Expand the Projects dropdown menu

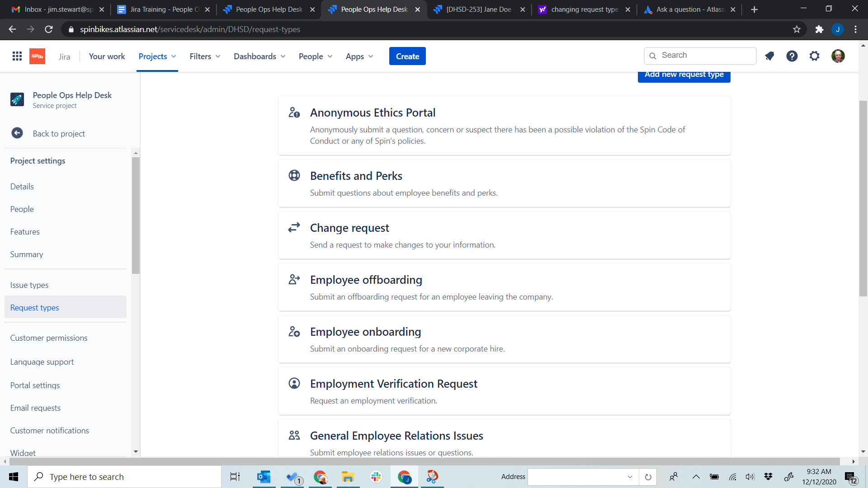[x=157, y=56]
